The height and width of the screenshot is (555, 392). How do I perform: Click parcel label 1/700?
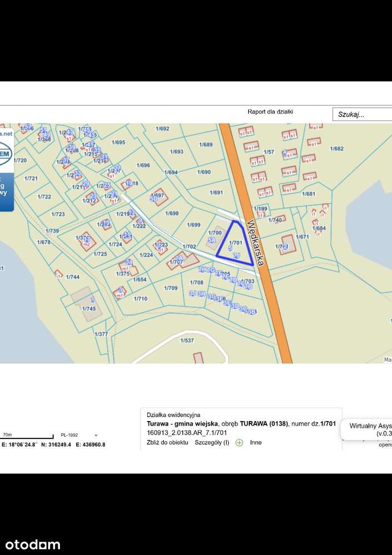215,233
